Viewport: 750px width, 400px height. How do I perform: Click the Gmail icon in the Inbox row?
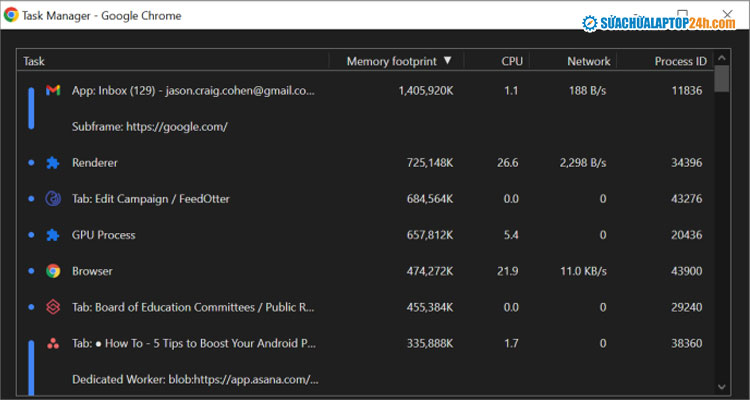coord(53,90)
